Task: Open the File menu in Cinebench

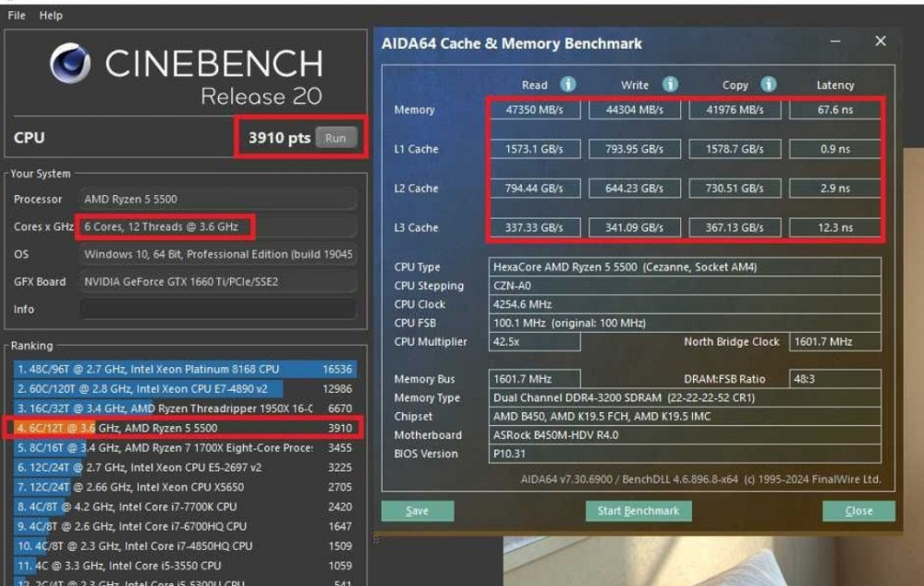Action: 16,15
